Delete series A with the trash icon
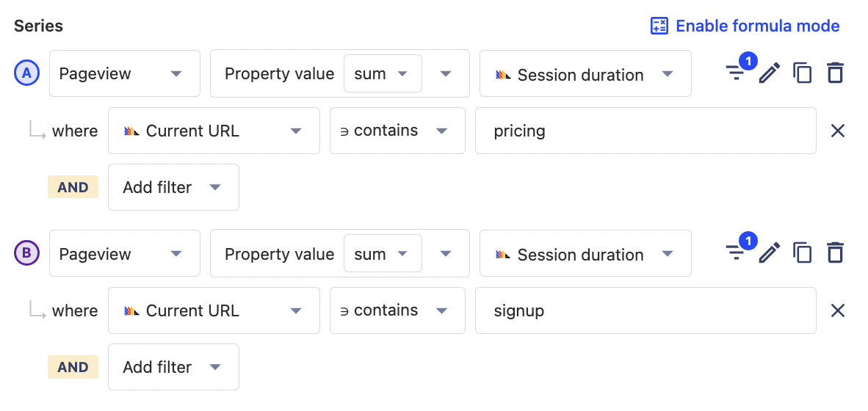This screenshot has height=411, width=868. [835, 73]
